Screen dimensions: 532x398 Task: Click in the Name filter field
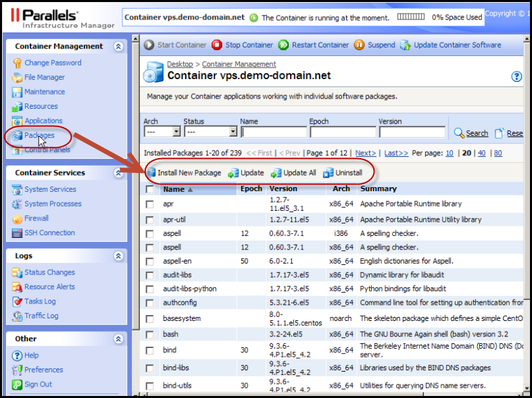[x=274, y=132]
